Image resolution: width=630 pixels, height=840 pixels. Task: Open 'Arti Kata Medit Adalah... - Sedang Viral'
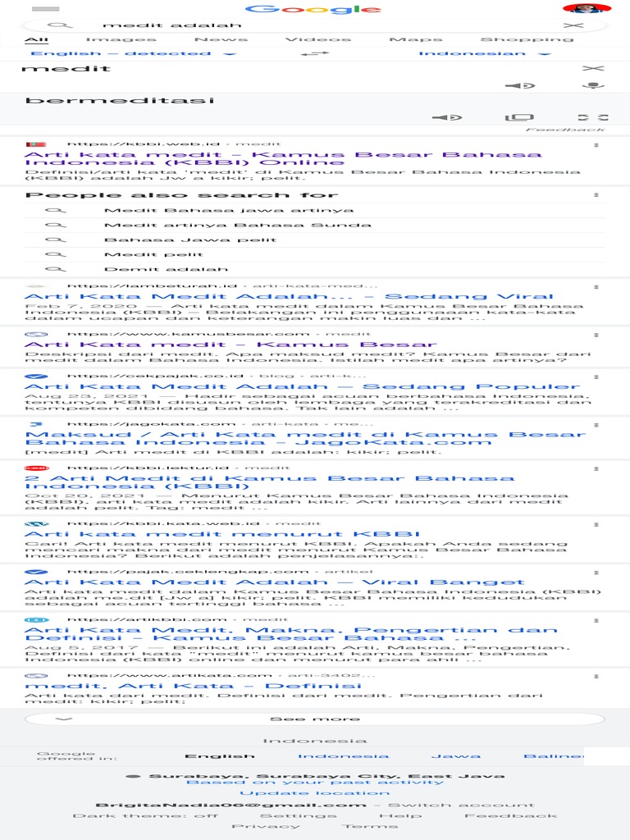pos(289,297)
